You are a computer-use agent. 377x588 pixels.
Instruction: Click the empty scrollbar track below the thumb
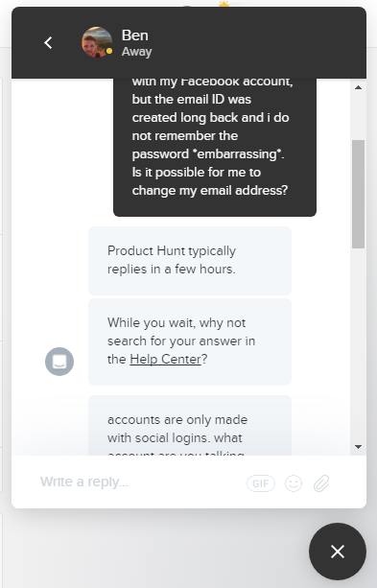(x=358, y=345)
